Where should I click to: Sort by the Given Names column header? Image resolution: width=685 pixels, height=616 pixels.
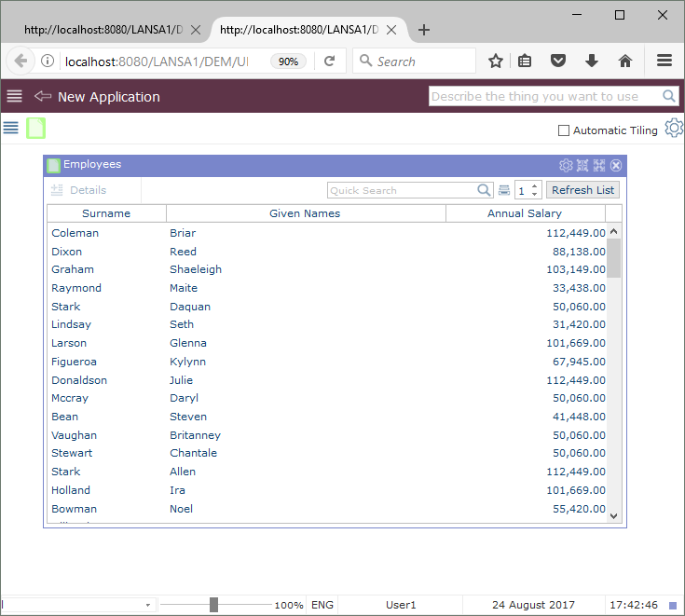pyautogui.click(x=305, y=213)
